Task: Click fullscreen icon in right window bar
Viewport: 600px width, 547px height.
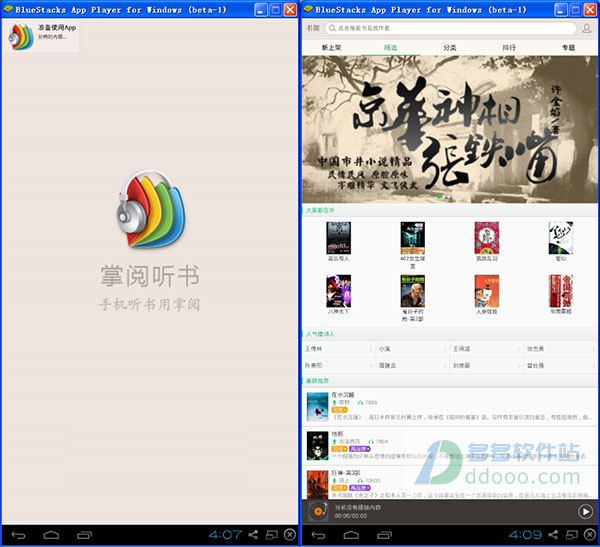Action: pyautogui.click(x=572, y=535)
